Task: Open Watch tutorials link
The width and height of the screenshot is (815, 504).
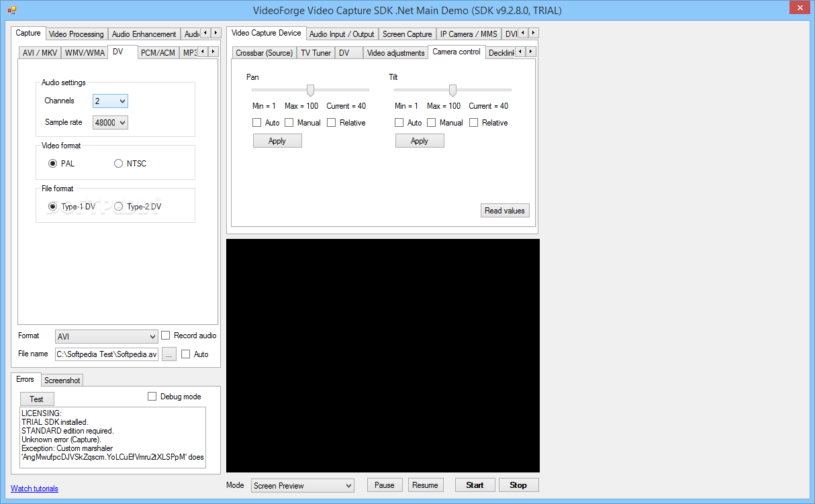Action: (x=34, y=489)
